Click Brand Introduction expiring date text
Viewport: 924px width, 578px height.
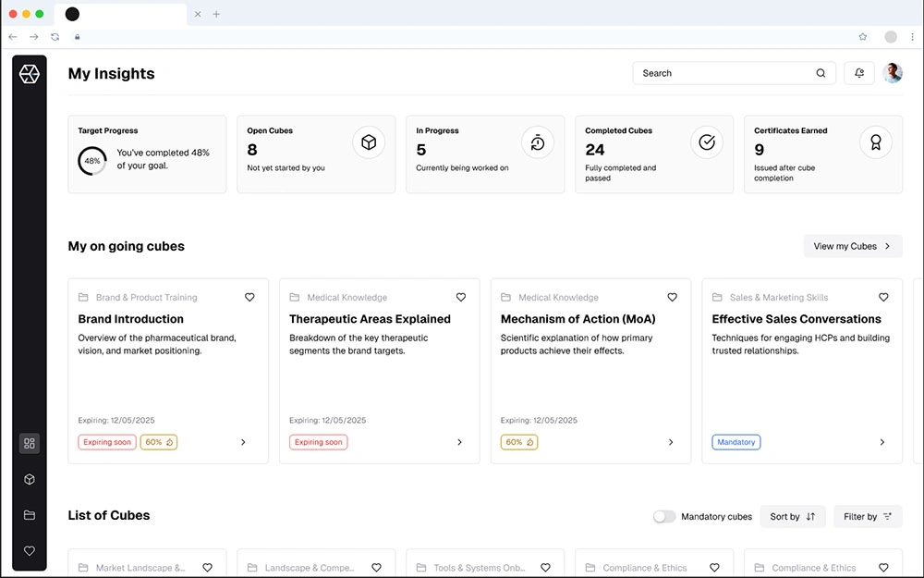pyautogui.click(x=116, y=421)
